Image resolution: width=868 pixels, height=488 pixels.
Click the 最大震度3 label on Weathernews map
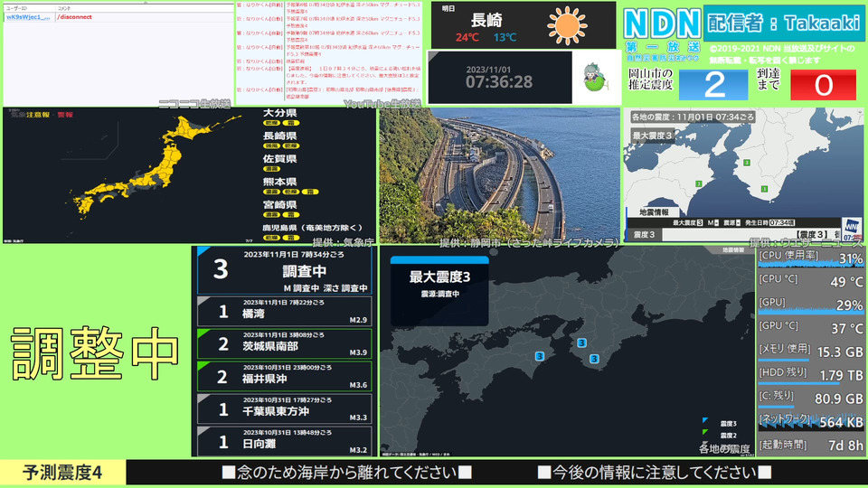(x=652, y=136)
